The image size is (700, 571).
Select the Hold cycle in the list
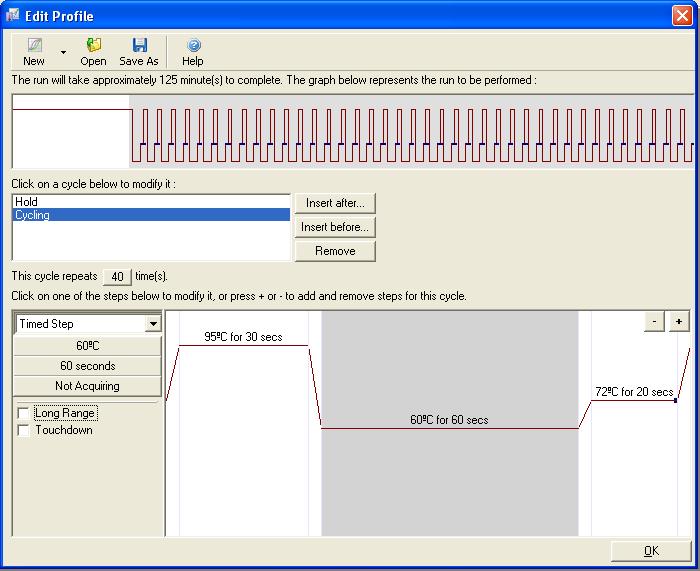click(151, 202)
